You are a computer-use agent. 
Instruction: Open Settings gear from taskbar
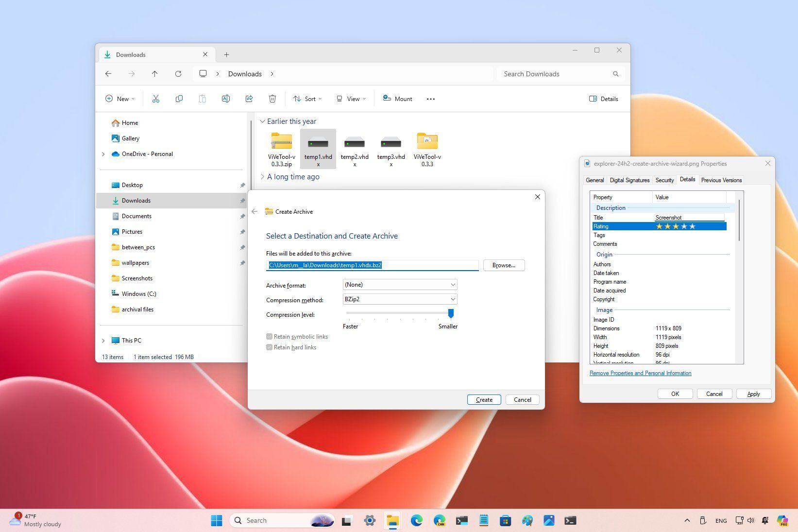click(370, 520)
